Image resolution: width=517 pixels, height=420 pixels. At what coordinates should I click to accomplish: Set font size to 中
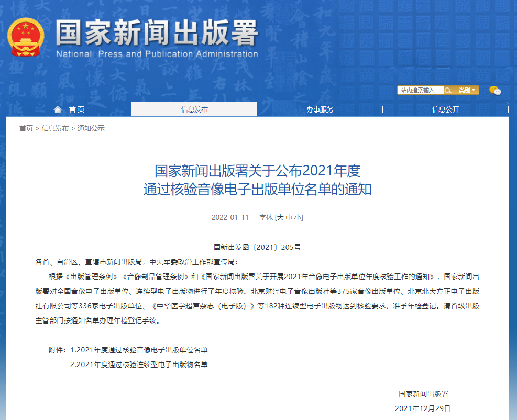tap(290, 217)
